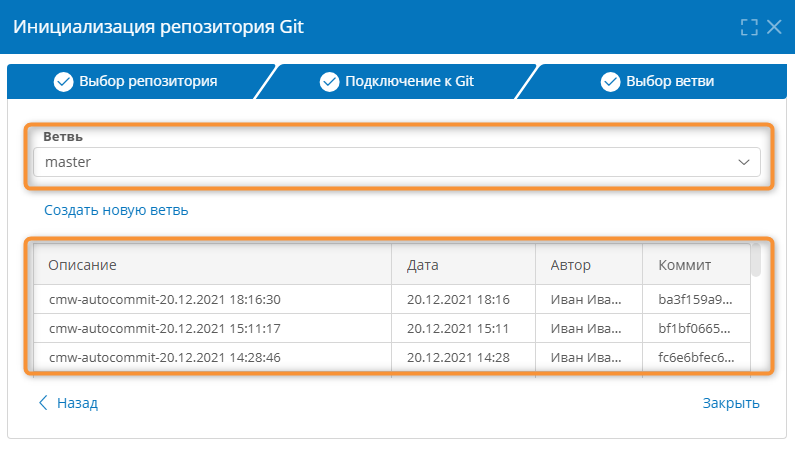The width and height of the screenshot is (795, 457).
Task: Expand the Ветвь dropdown chevron
Action: coord(744,162)
